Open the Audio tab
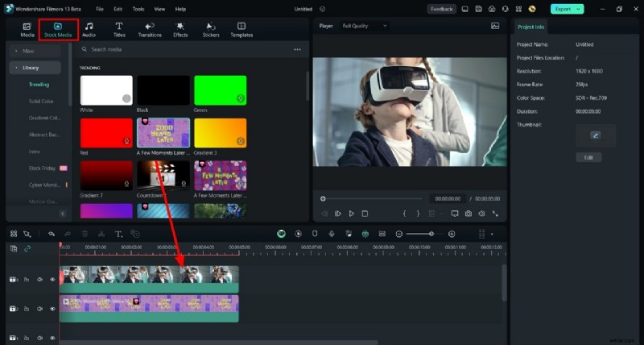Viewport: 644px width, 345px height. (89, 30)
